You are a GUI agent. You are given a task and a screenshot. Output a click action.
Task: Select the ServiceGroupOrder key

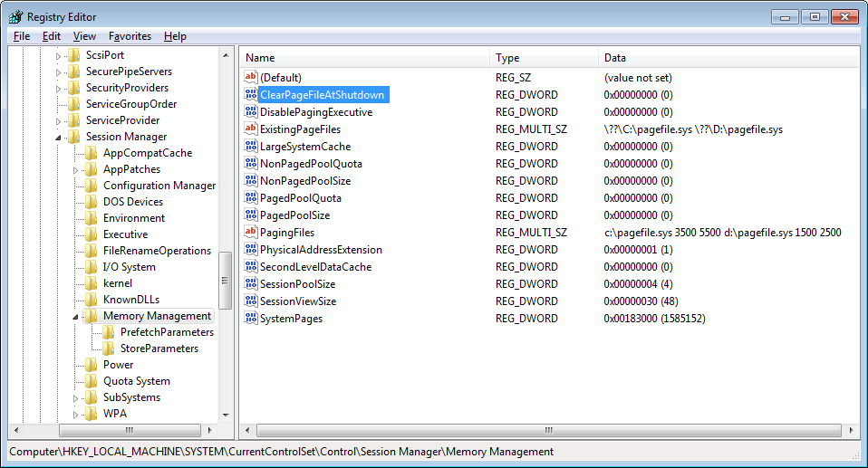(x=131, y=104)
